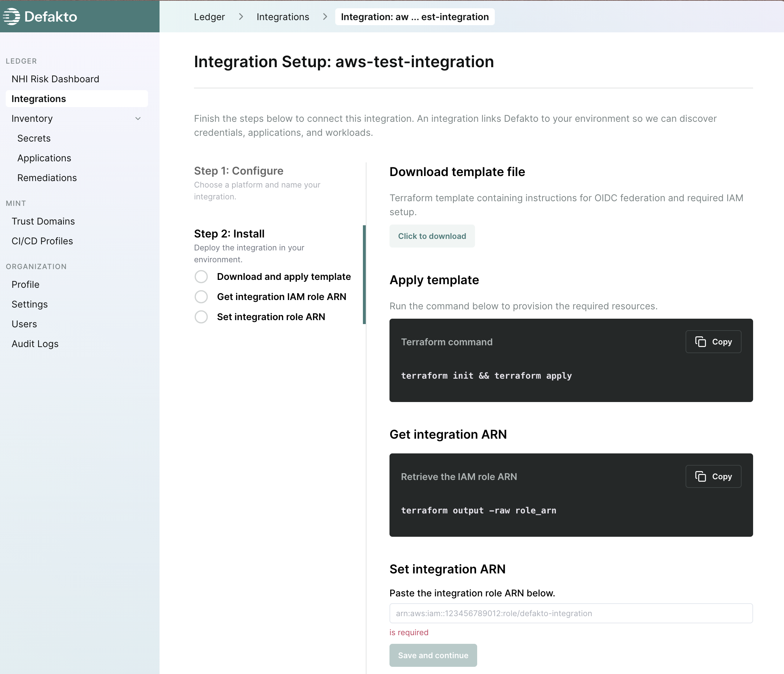Go back to Step 1: Configure
784x674 pixels.
coord(238,171)
